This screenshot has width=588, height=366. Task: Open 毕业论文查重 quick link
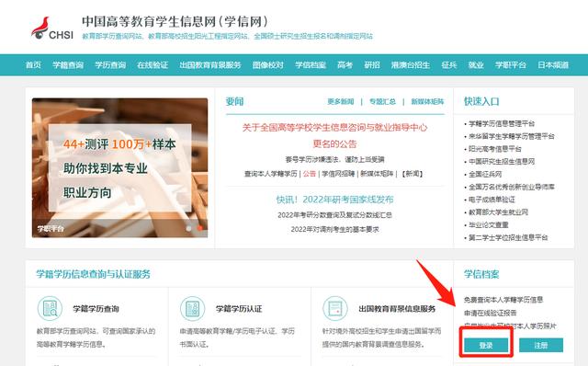(489, 225)
